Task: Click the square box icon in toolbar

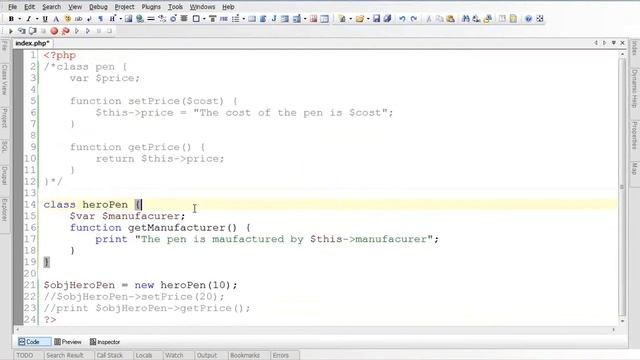Action: (196, 19)
